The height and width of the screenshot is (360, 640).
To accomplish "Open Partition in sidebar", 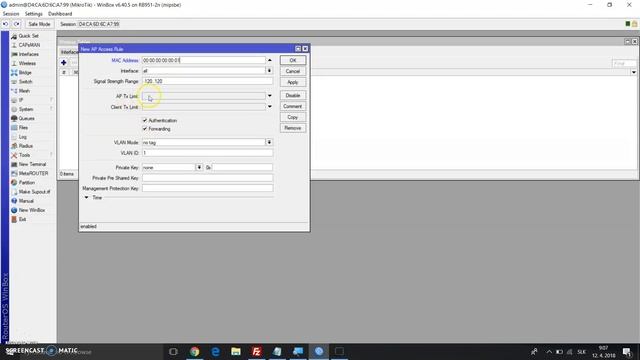I will (x=26, y=182).
